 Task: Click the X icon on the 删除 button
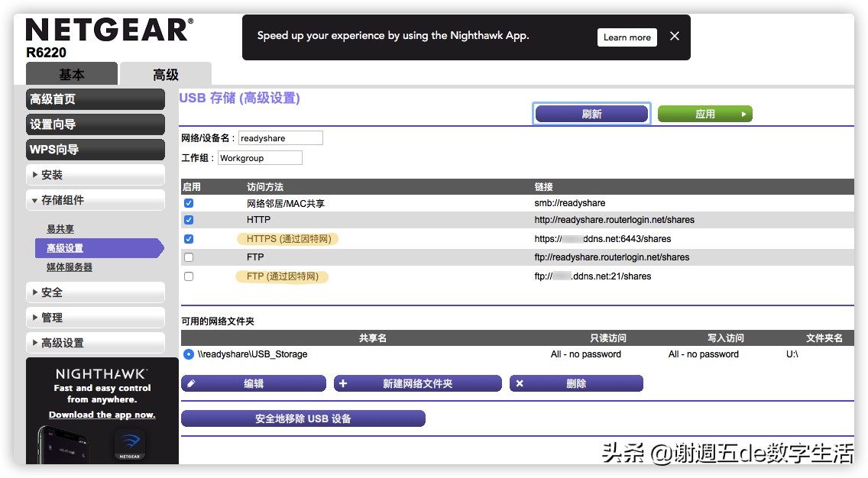click(520, 383)
